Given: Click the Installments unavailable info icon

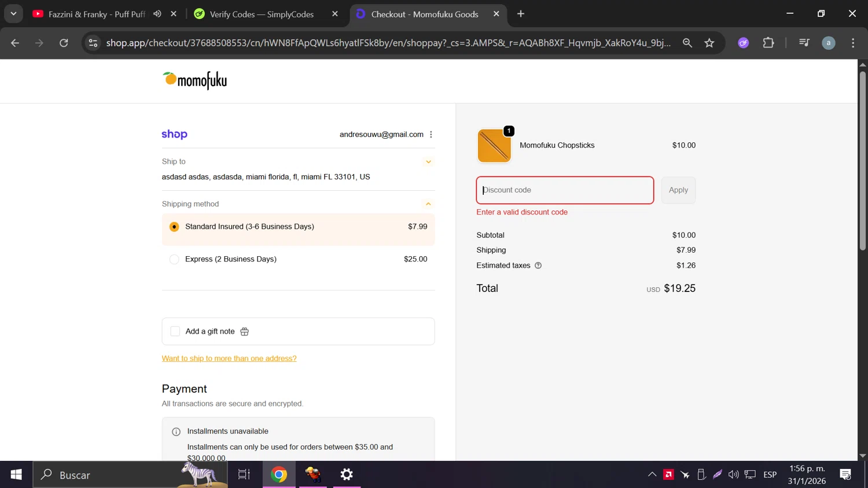Looking at the screenshot, I should 176,432.
